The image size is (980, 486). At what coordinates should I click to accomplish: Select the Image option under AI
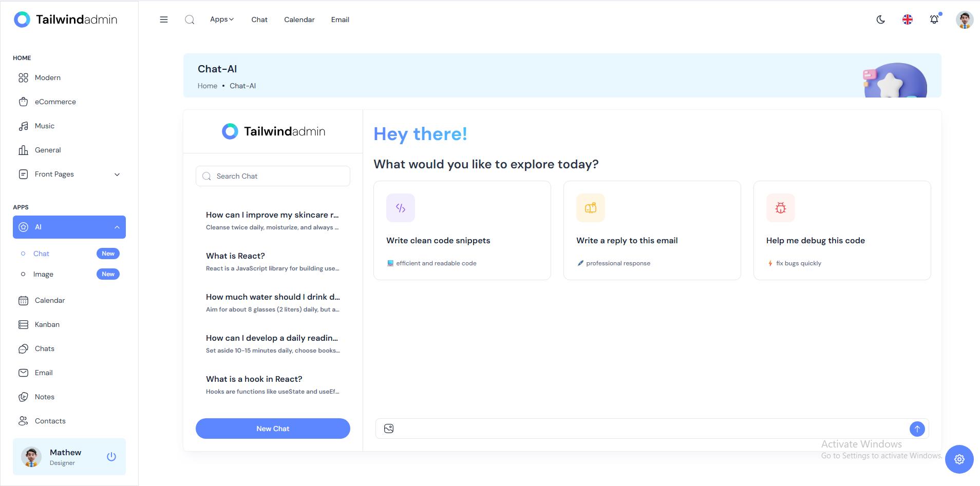(43, 274)
